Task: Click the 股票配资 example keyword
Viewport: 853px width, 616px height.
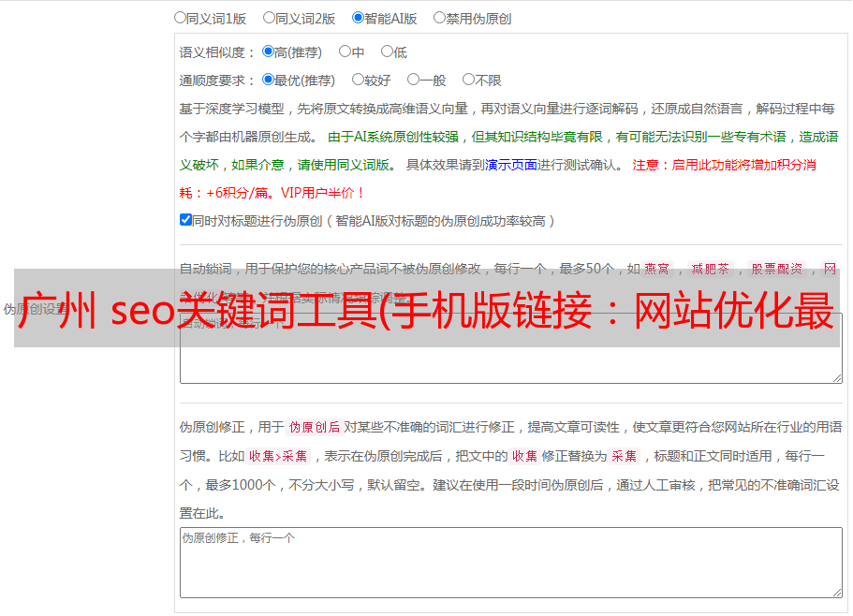Action: 777,269
